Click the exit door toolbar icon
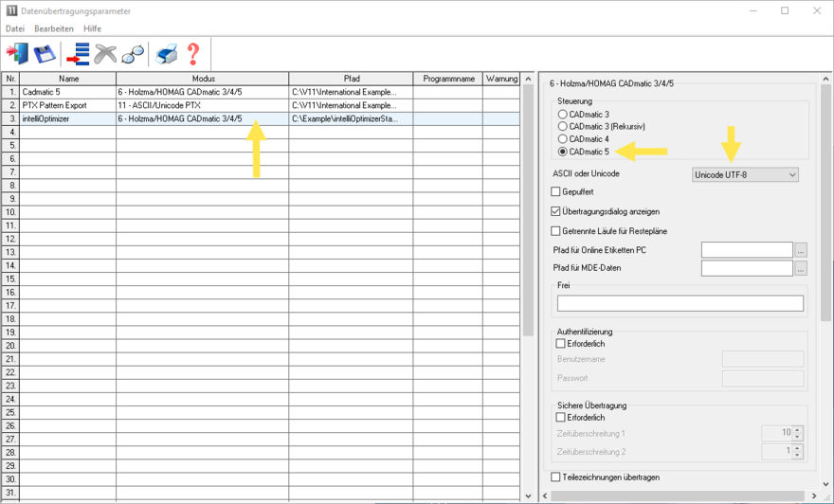 click(18, 54)
